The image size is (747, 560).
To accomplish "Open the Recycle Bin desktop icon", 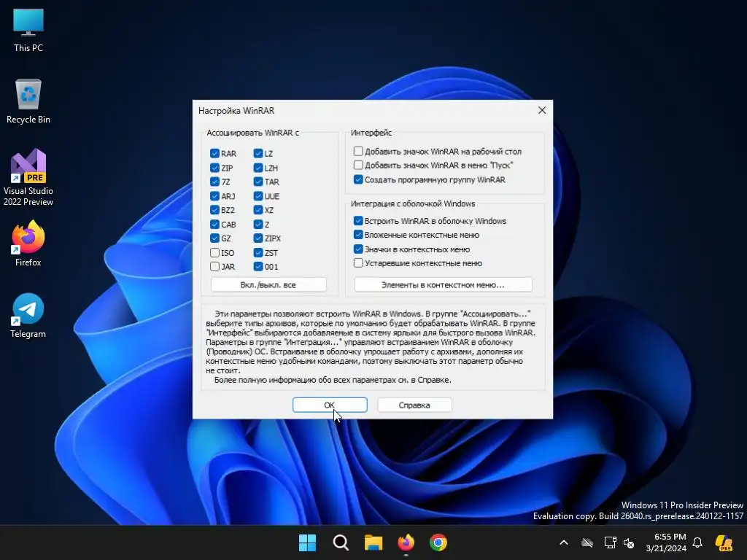I will click(28, 101).
